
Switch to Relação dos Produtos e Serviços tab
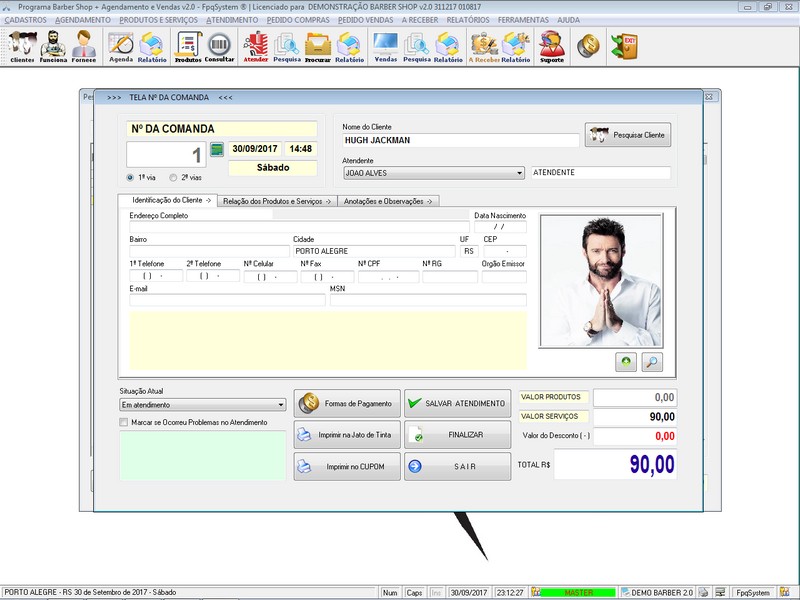pos(277,201)
